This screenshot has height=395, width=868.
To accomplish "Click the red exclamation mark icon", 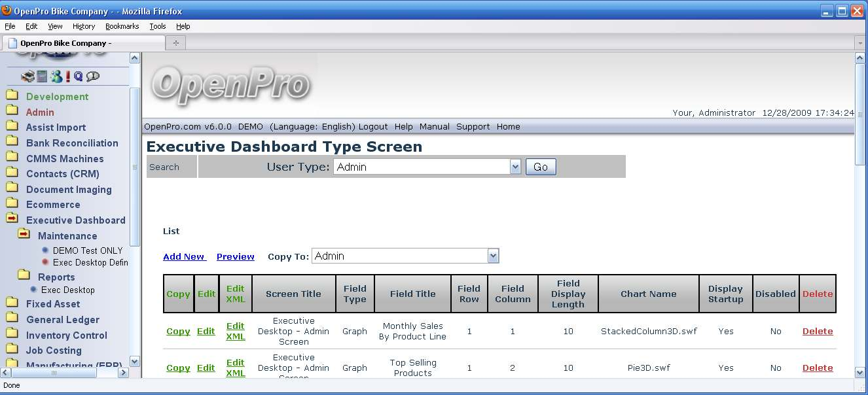I will (67, 77).
